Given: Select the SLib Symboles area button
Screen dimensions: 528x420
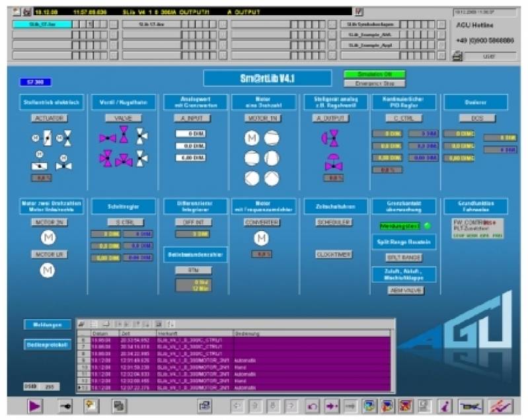Looking at the screenshot, I should (370, 24).
